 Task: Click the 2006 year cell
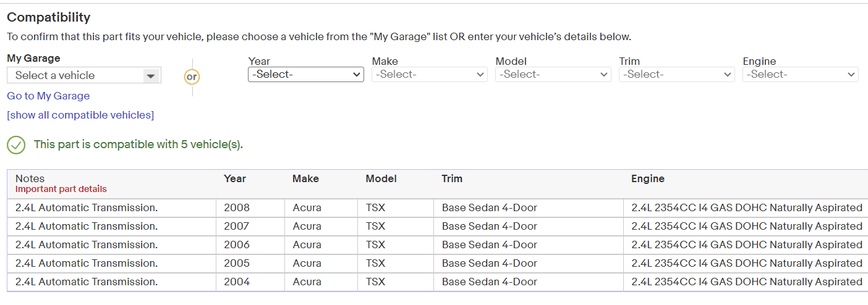(237, 244)
